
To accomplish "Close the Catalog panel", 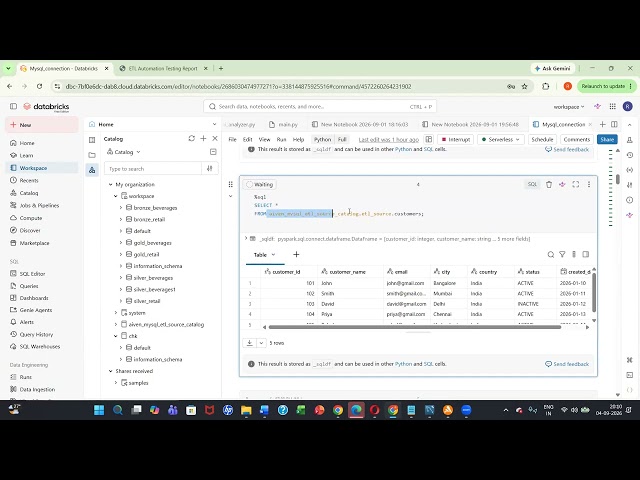I will pos(215,138).
